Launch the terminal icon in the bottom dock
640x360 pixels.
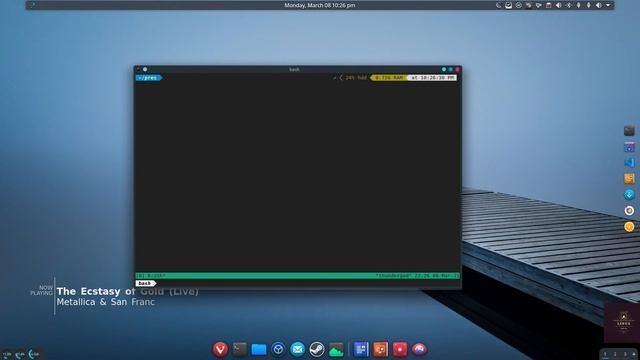(x=240, y=349)
